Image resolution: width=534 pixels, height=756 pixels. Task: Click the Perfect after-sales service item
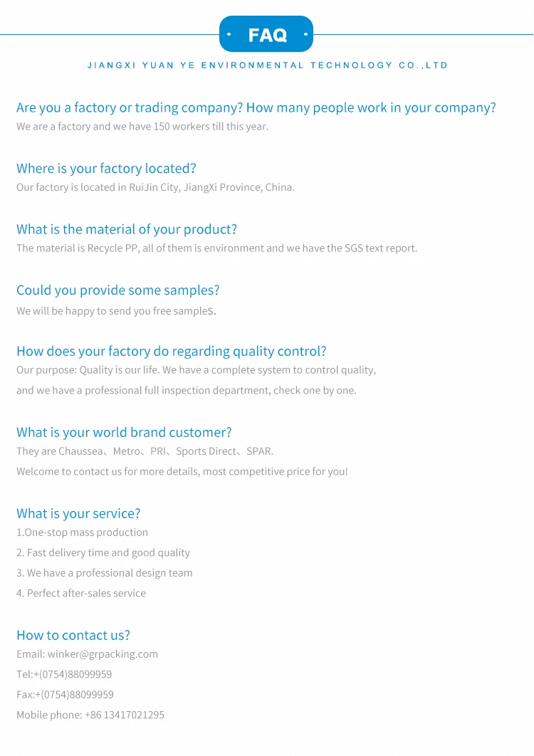pos(81,593)
